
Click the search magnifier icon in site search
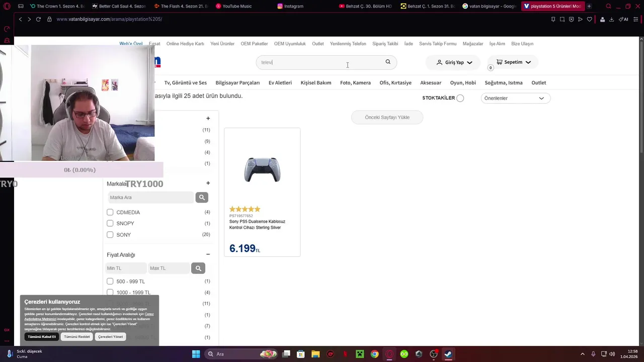[x=388, y=62]
